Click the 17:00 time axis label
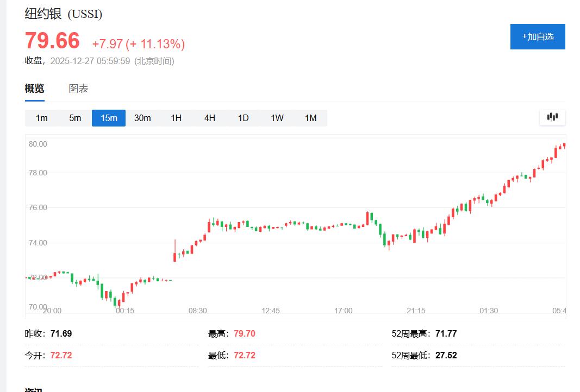 343,311
